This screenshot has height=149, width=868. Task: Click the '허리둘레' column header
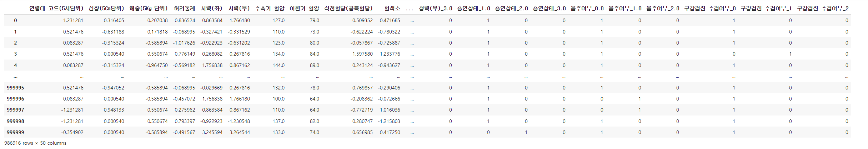pos(185,9)
